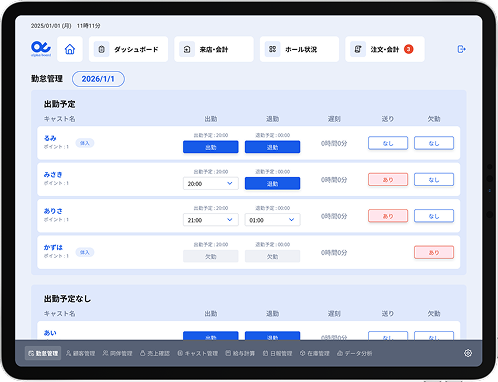Log out using the exit icon
The image size is (498, 382).
[x=461, y=49]
